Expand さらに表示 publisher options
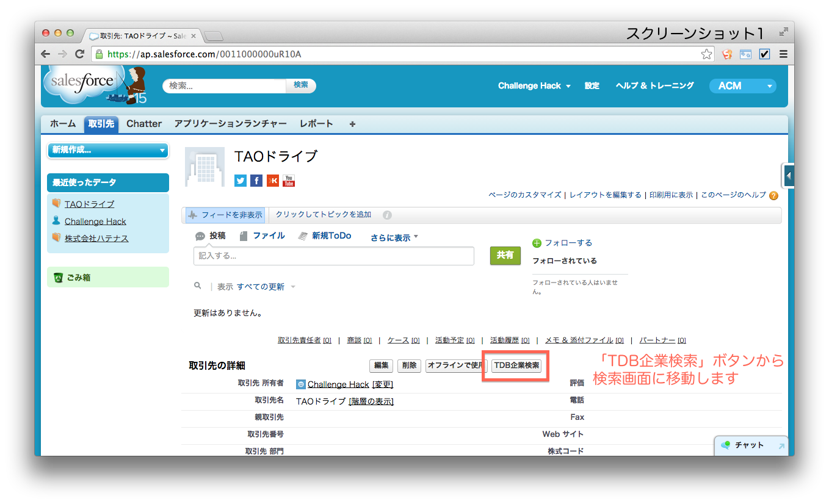This screenshot has width=829, height=504. [x=394, y=237]
